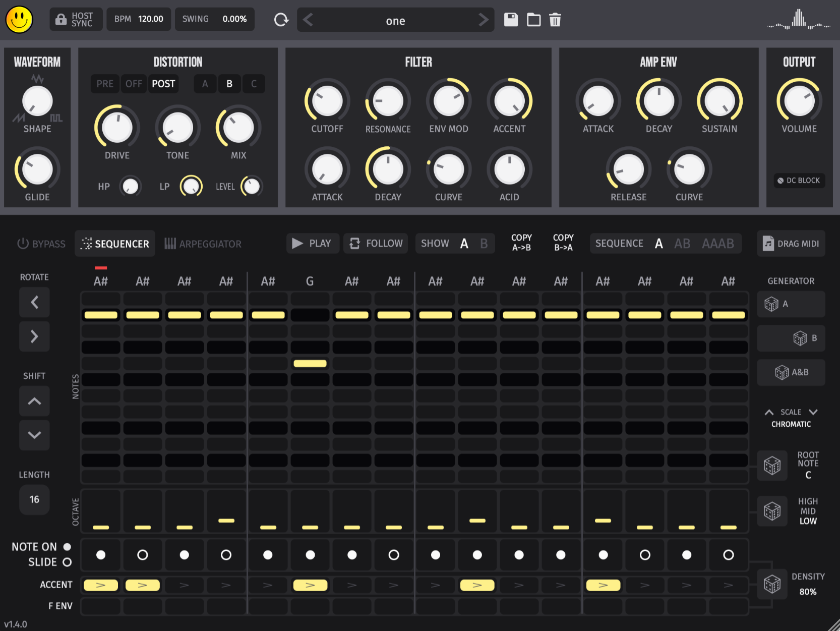Image resolution: width=840 pixels, height=631 pixels.
Task: Adjust the CUTOFF knob in the Filter section
Action: click(327, 101)
